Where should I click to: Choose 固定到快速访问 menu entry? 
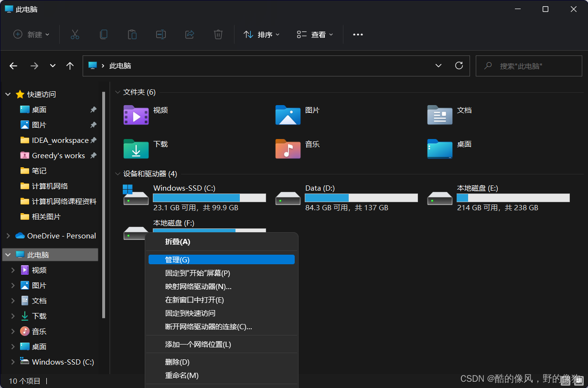pos(222,313)
